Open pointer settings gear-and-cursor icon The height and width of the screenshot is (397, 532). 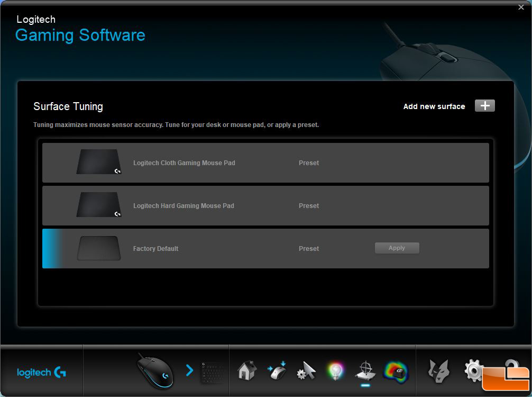click(x=306, y=371)
